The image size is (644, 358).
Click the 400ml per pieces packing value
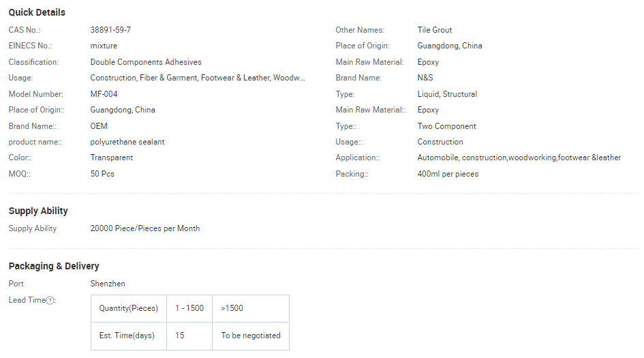pyautogui.click(x=448, y=174)
